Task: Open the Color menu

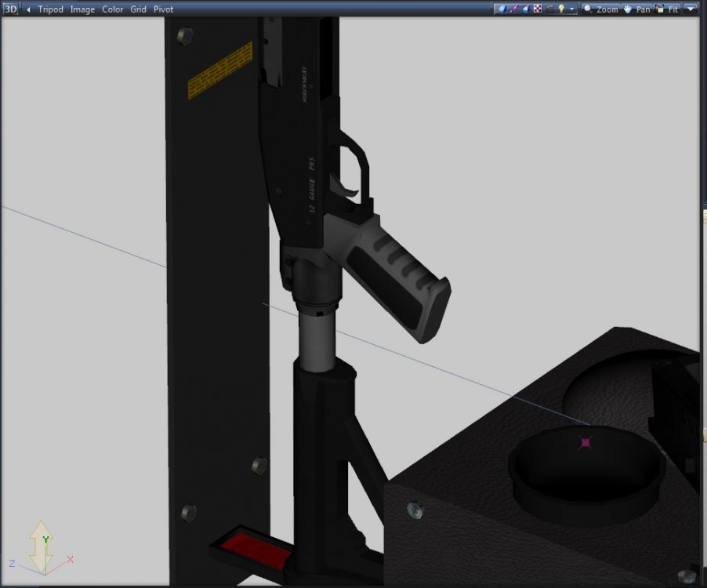Action: click(112, 9)
